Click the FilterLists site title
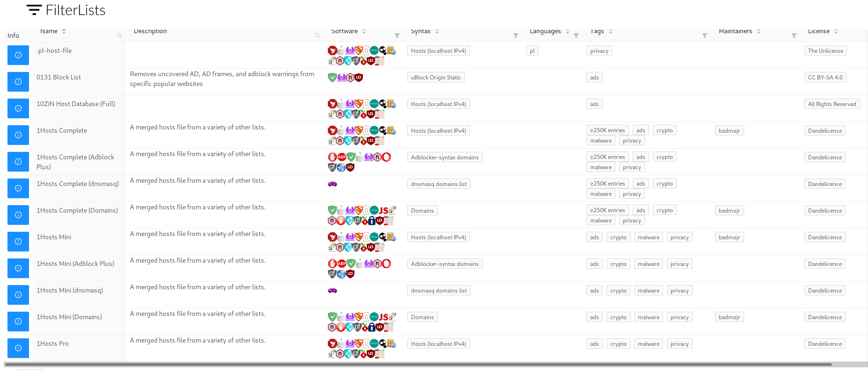The width and height of the screenshot is (868, 372). pos(76,10)
